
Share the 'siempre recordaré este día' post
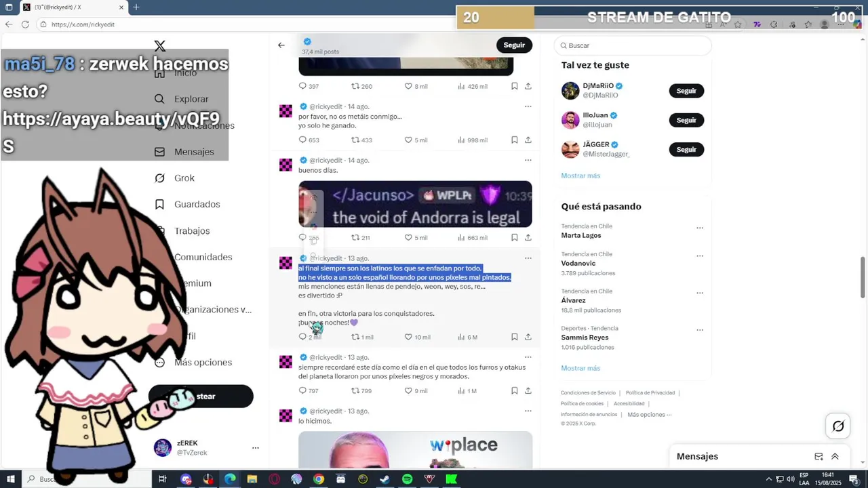528,391
